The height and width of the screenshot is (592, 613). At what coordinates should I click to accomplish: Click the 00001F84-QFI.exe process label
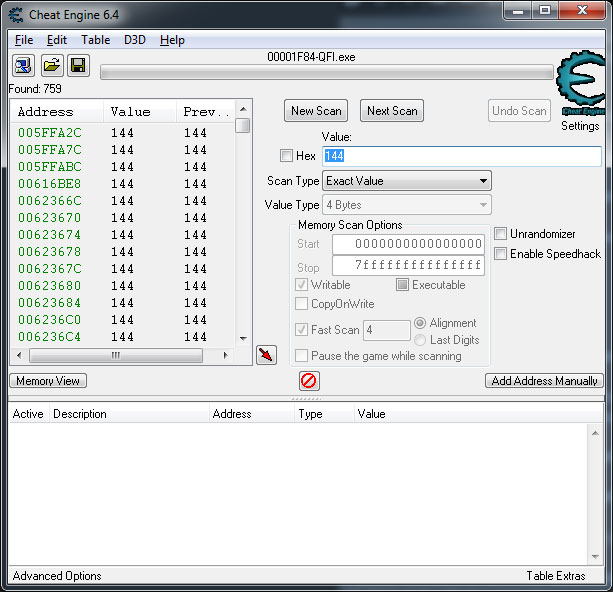[x=311, y=57]
